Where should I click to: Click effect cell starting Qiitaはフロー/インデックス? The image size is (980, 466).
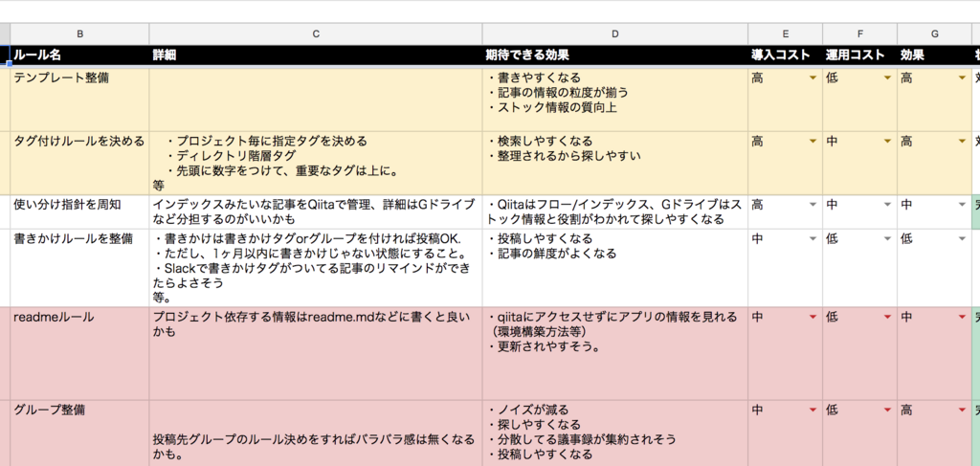tap(615, 211)
